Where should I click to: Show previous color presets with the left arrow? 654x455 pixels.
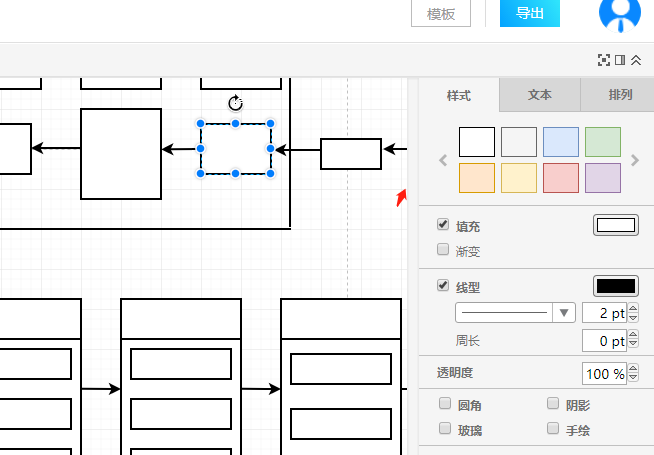pos(443,160)
